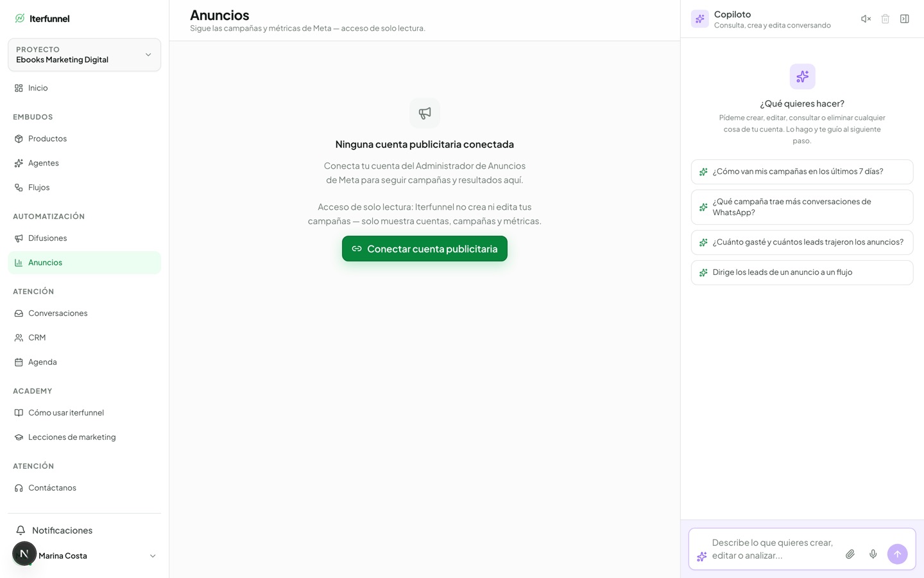Image resolution: width=924 pixels, height=578 pixels.
Task: Focus the Copiloto message input field
Action: [773, 549]
